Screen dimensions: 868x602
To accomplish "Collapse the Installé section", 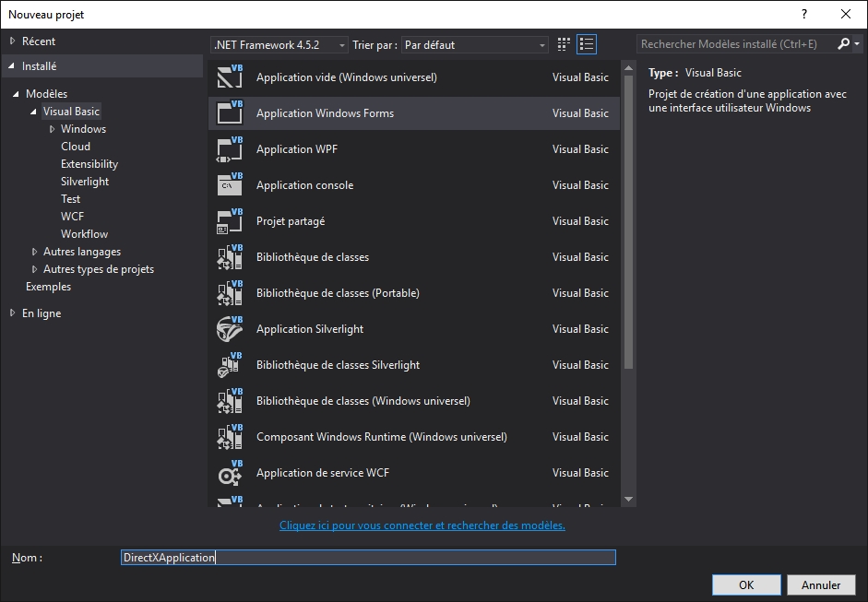I will [x=12, y=65].
